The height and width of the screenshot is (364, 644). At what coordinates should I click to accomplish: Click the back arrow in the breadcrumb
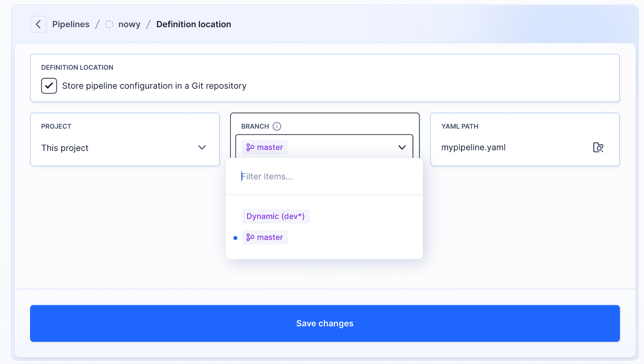38,24
